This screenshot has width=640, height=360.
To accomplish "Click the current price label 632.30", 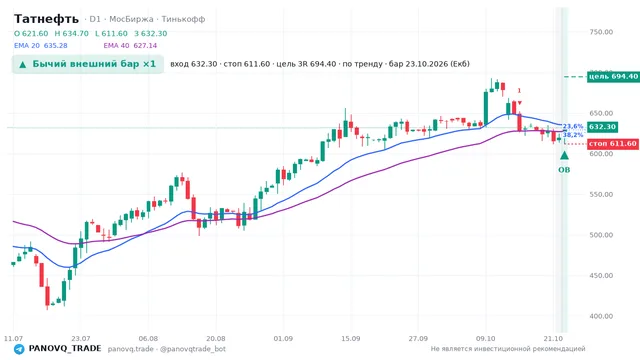I will [x=602, y=127].
